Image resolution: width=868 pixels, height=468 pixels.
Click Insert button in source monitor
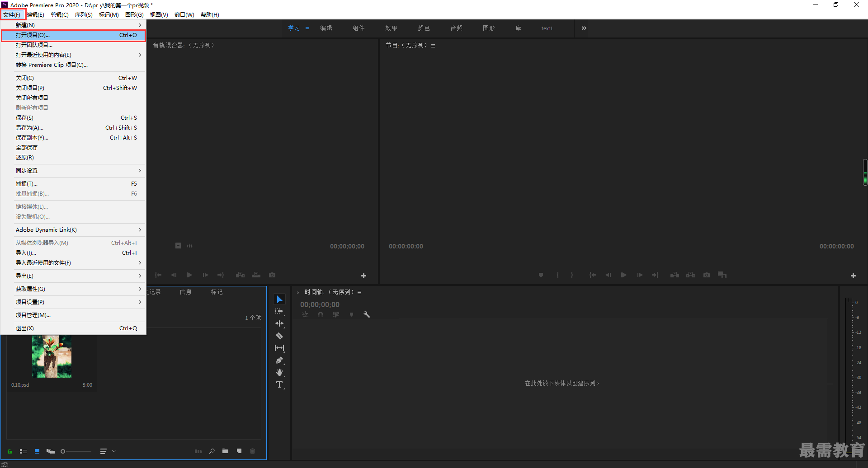(x=240, y=275)
